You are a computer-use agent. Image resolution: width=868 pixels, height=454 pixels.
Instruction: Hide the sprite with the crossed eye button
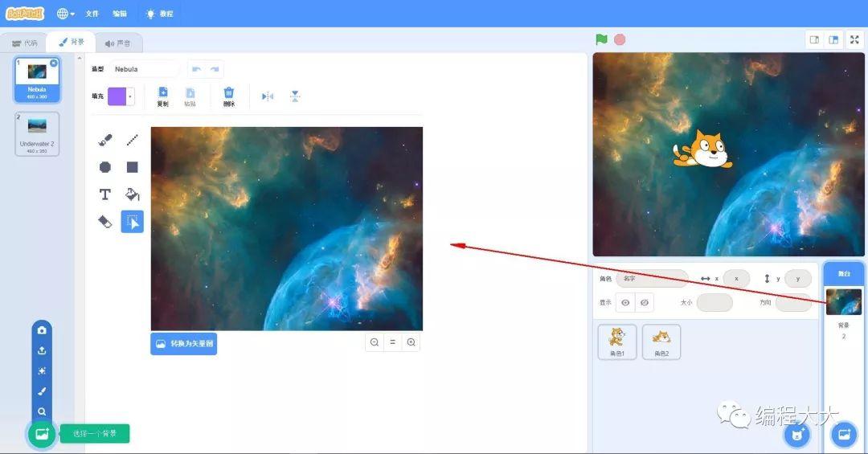(645, 302)
